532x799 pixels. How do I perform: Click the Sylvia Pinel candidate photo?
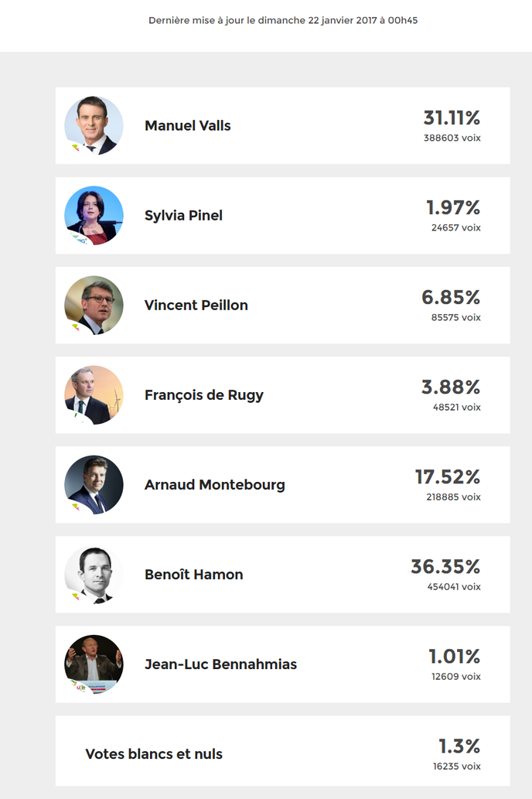[x=94, y=215]
